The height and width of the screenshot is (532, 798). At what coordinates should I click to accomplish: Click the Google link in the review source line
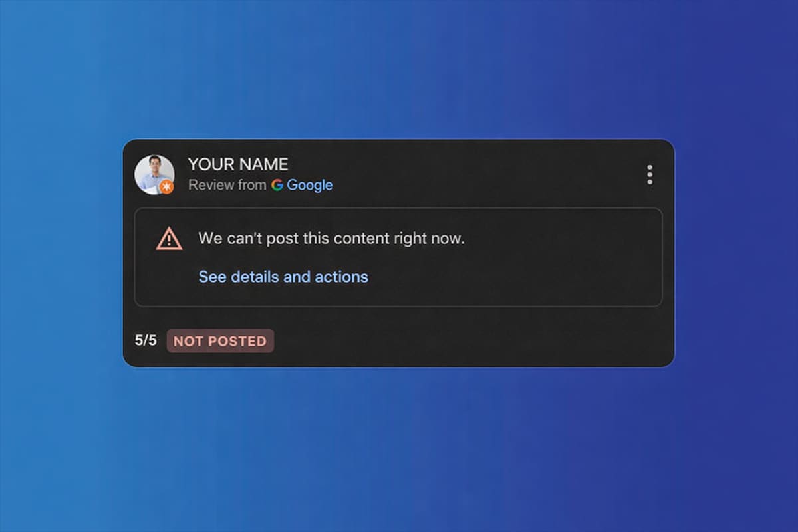(x=311, y=185)
